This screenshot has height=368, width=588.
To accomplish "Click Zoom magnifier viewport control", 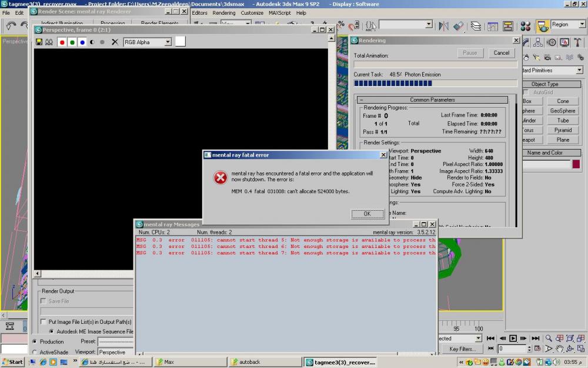I will pos(549,339).
